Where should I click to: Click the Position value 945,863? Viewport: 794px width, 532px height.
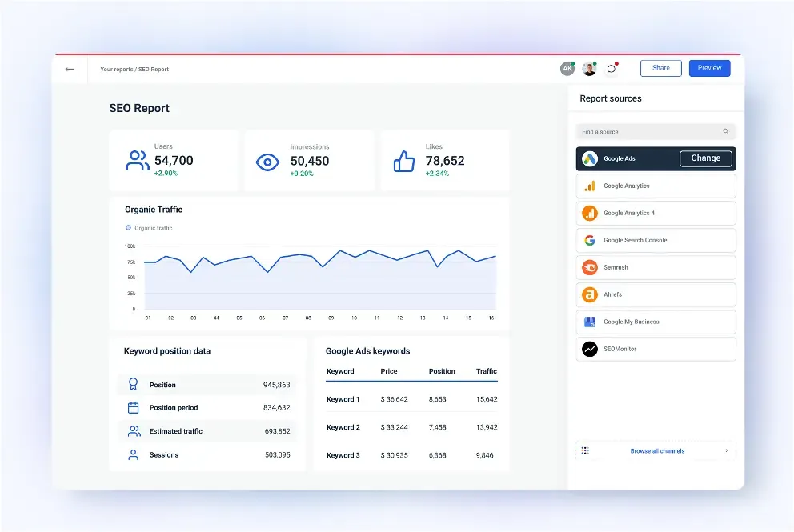tap(276, 385)
